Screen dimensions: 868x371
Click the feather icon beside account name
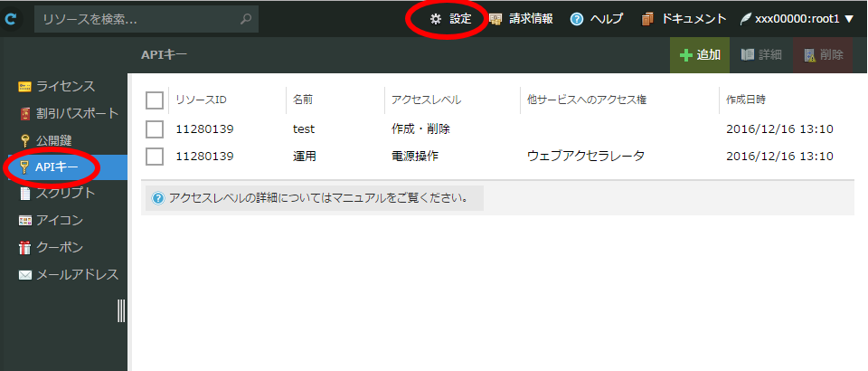click(x=746, y=19)
